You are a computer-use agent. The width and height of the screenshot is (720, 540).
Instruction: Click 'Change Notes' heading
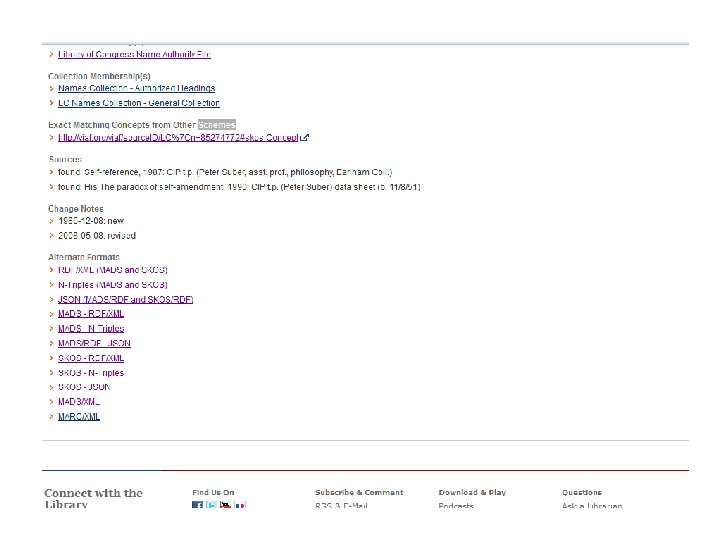(76, 208)
